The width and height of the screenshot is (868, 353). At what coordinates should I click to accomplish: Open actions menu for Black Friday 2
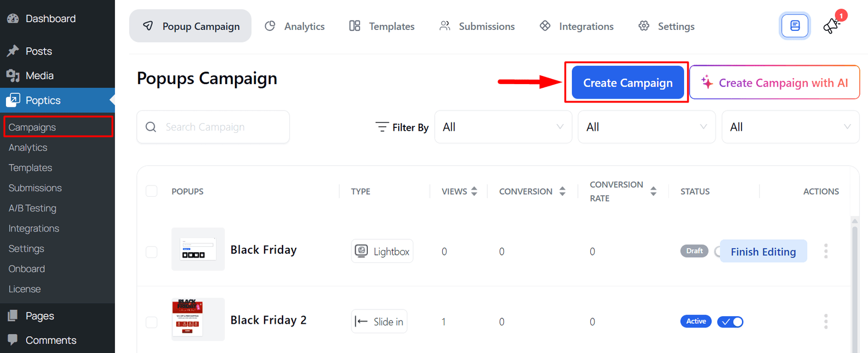pos(826,322)
